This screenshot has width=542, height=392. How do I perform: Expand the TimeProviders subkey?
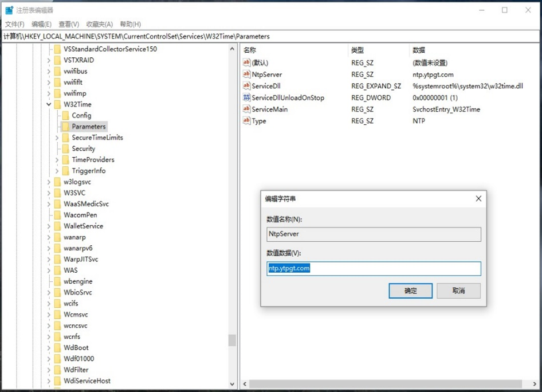tap(57, 160)
